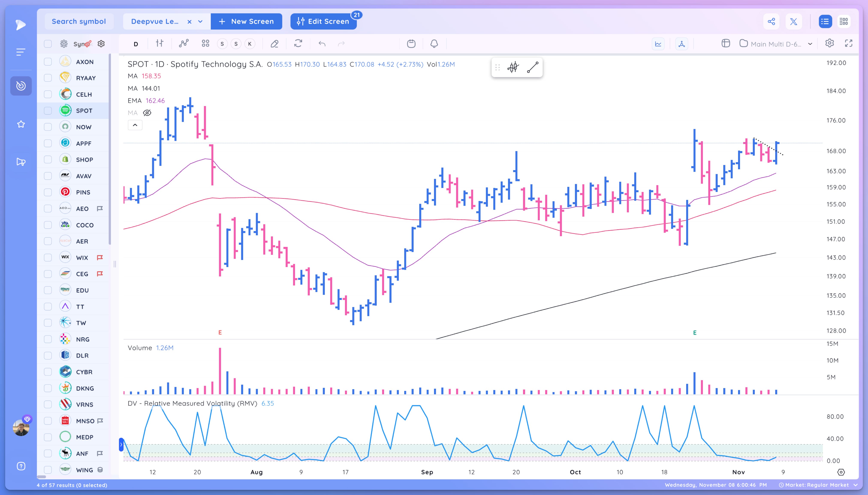Image resolution: width=868 pixels, height=495 pixels.
Task: Click the symbol list horizontal scrollbar
Action: pyautogui.click(x=42, y=477)
